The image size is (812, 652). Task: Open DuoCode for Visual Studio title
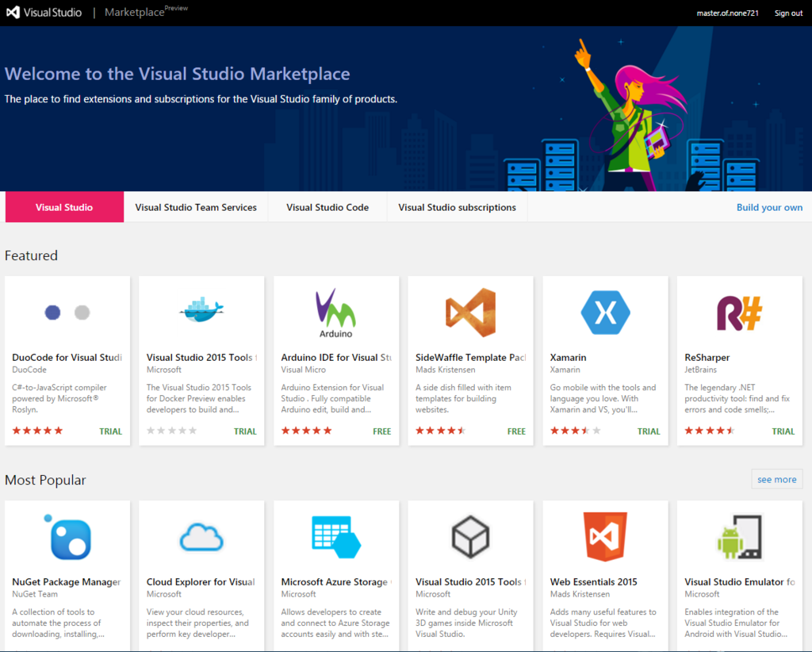click(67, 358)
